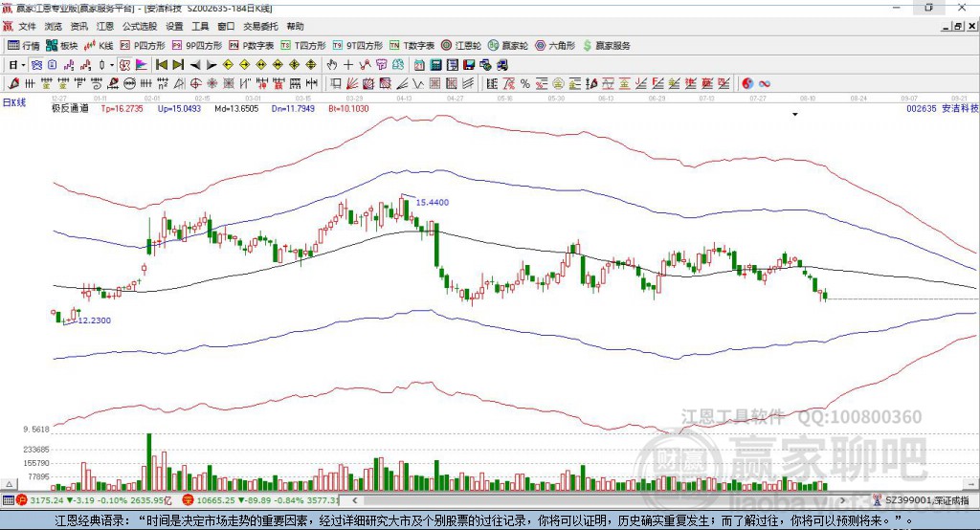Open the 9T四方形 tool
The image size is (980, 530).
(358, 46)
